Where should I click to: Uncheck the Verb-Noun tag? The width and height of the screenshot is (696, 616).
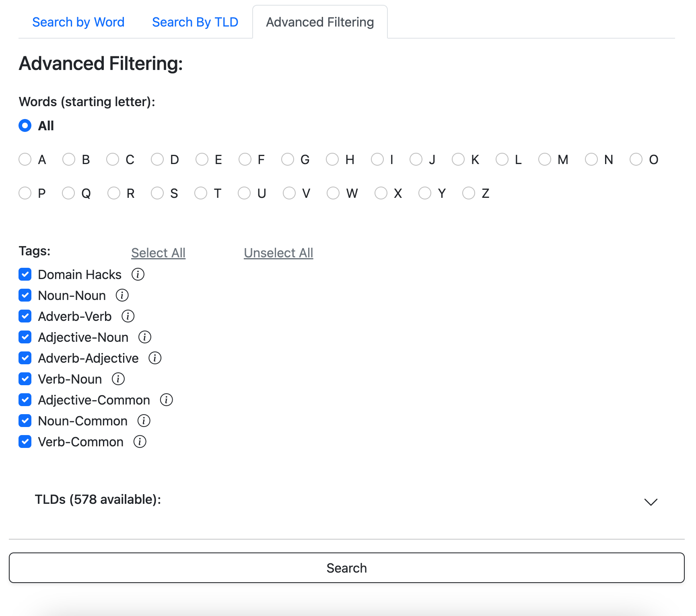[25, 379]
